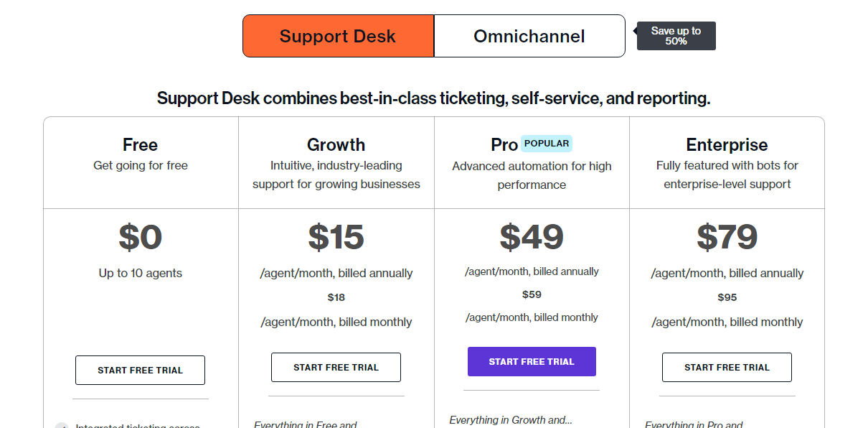Start free trial on the Pro plan
This screenshot has width=868, height=428.
(x=532, y=361)
